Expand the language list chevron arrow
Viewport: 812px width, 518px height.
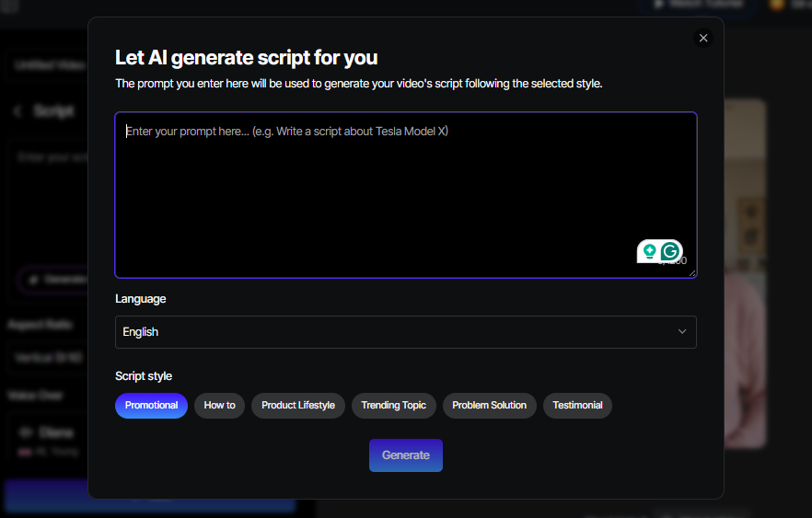click(682, 332)
